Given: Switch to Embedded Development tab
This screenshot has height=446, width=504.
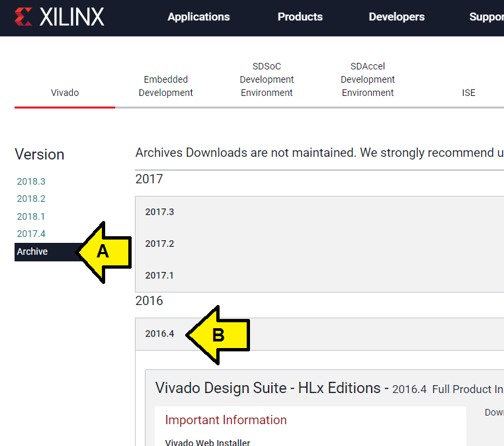Looking at the screenshot, I should 165,86.
